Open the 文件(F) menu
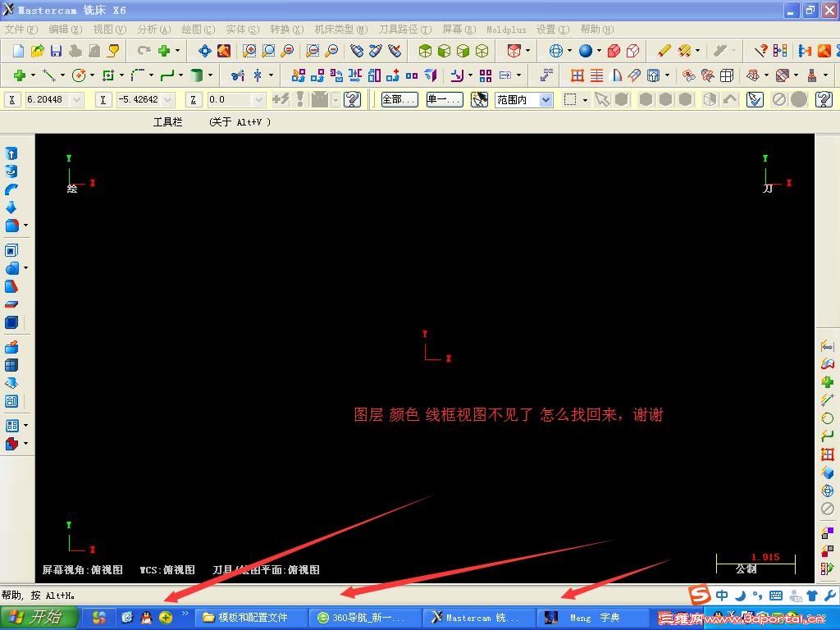Screen dimensions: 840x630 coord(21,30)
